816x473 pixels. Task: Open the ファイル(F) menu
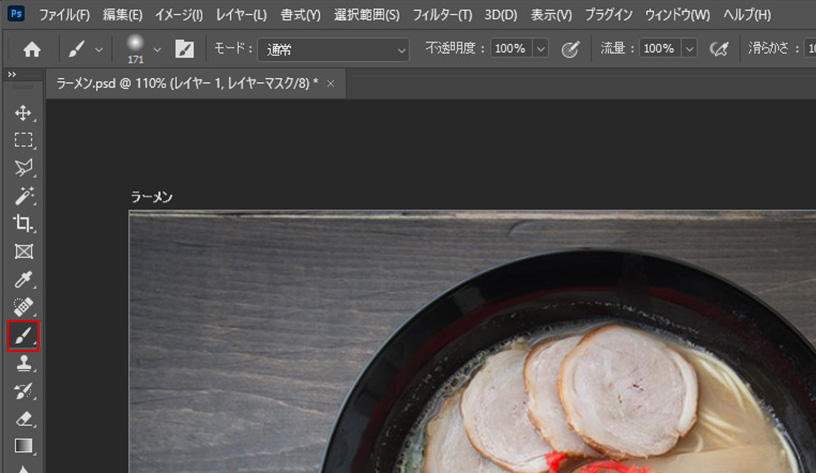coord(65,15)
